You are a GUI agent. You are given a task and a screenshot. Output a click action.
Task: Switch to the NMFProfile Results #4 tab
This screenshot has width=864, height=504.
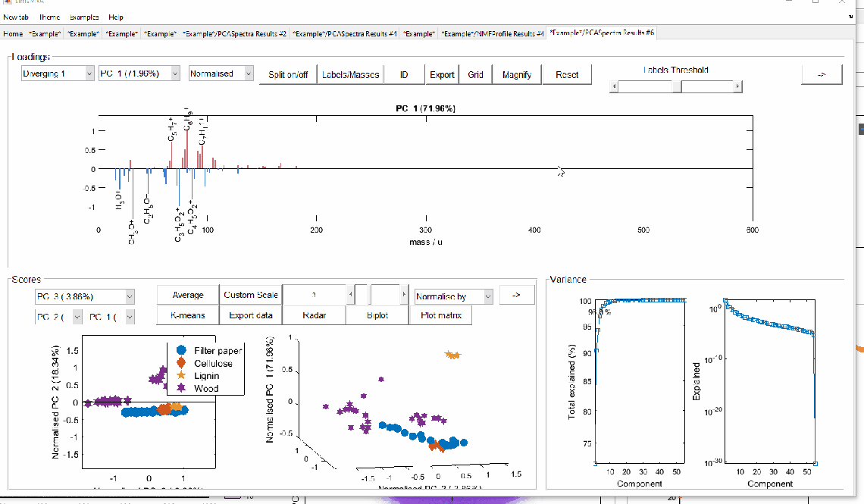493,33
